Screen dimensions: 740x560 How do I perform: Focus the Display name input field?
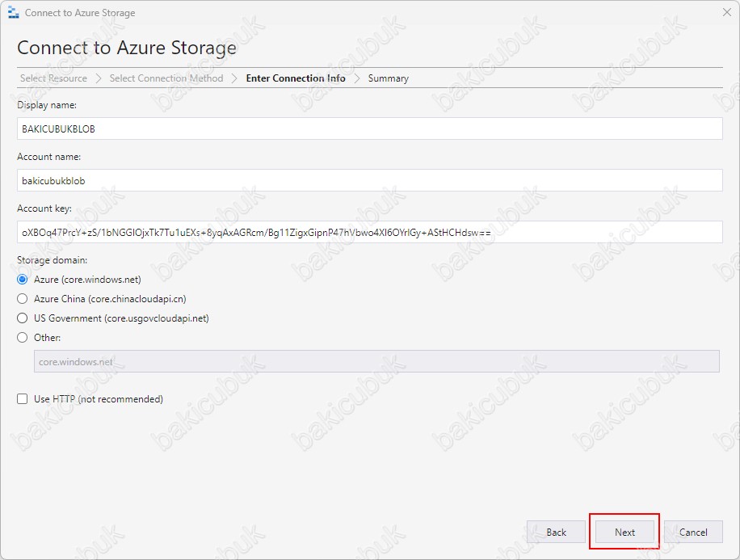click(369, 128)
